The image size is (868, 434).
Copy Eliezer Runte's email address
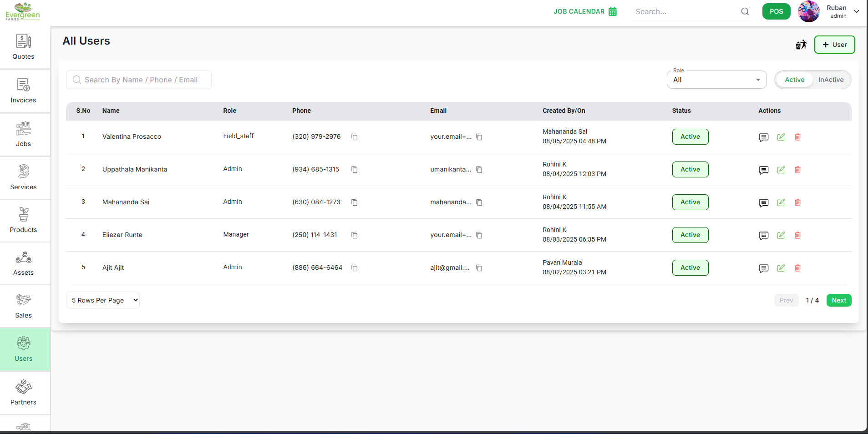[x=479, y=235]
